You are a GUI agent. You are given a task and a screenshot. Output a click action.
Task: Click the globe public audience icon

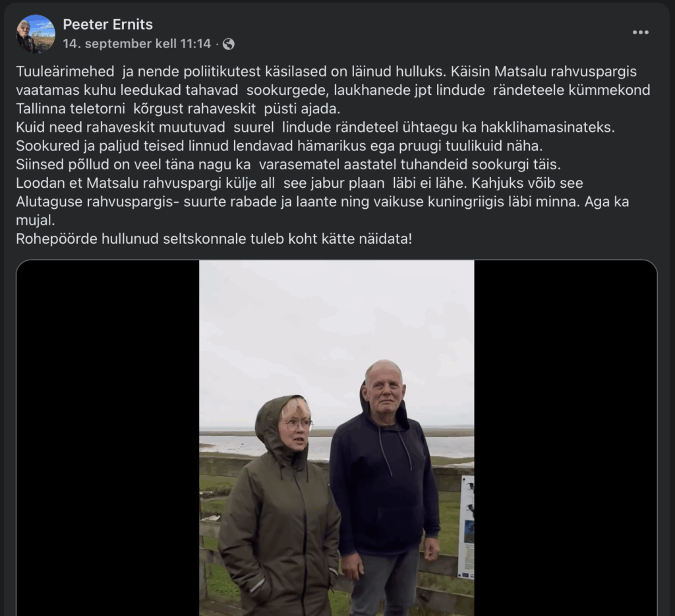coord(229,44)
